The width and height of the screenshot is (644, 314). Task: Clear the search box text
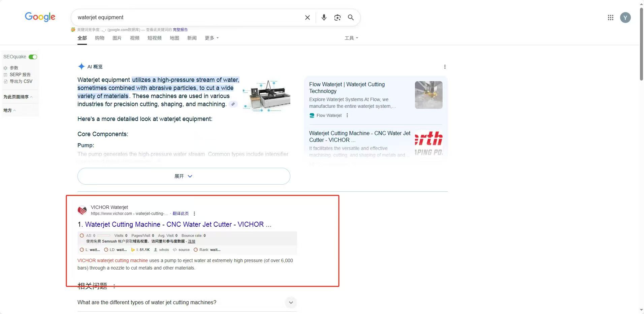coord(307,18)
